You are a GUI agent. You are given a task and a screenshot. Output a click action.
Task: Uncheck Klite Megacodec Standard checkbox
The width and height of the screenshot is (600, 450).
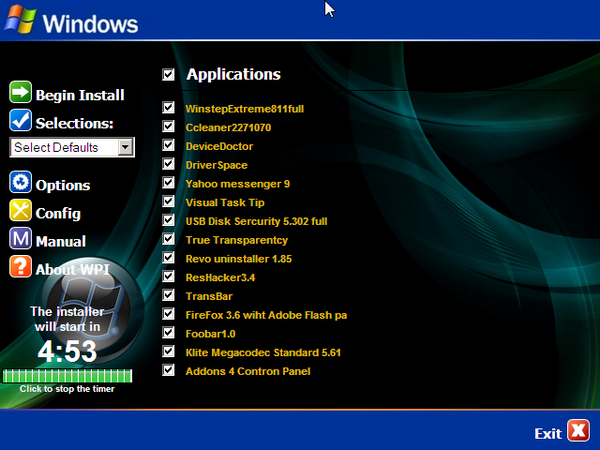[168, 351]
